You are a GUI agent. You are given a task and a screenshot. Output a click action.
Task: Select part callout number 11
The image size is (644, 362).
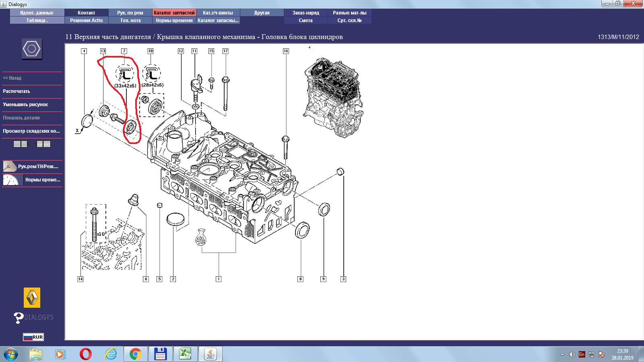[194, 51]
